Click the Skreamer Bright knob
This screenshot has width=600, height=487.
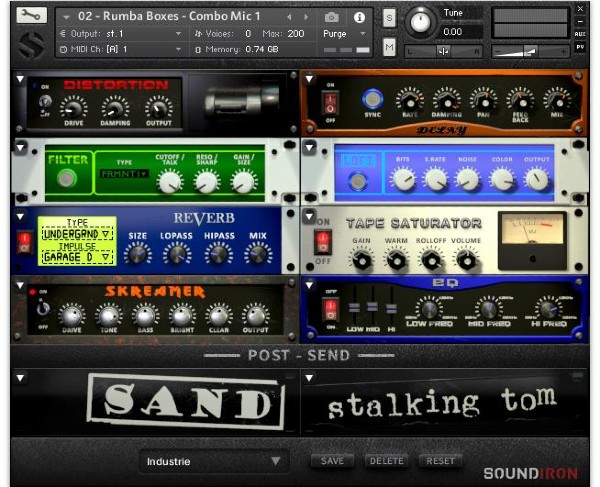(182, 316)
